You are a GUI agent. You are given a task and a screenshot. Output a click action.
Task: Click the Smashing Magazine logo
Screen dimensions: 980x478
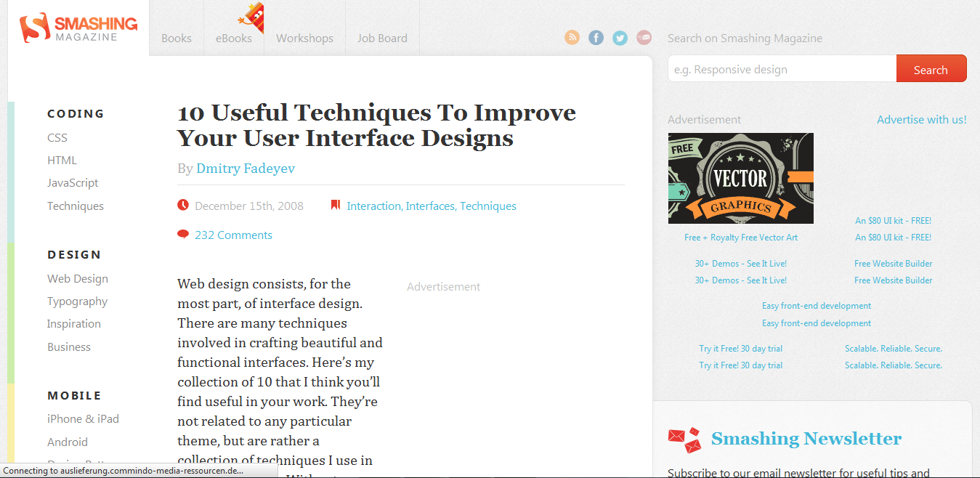tap(77, 28)
